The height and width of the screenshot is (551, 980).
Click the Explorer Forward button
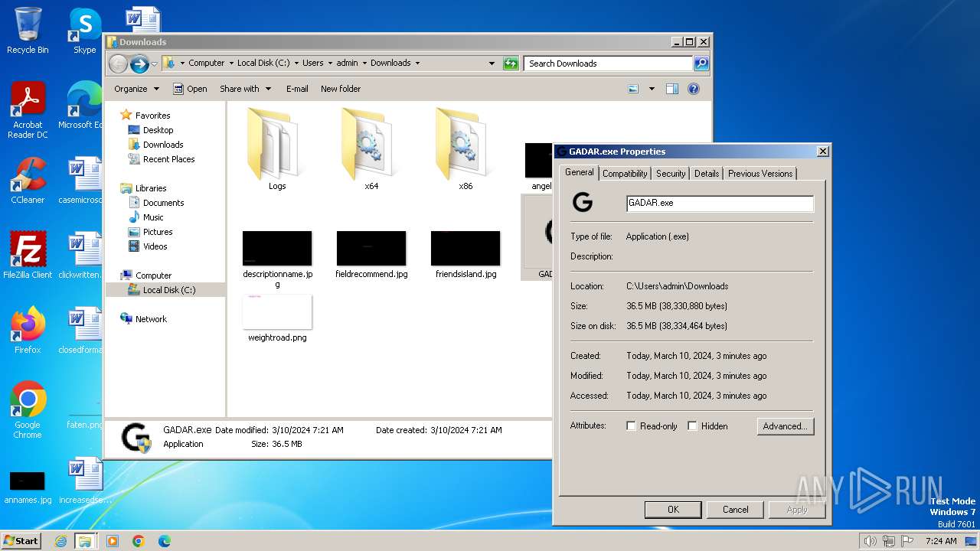point(139,64)
